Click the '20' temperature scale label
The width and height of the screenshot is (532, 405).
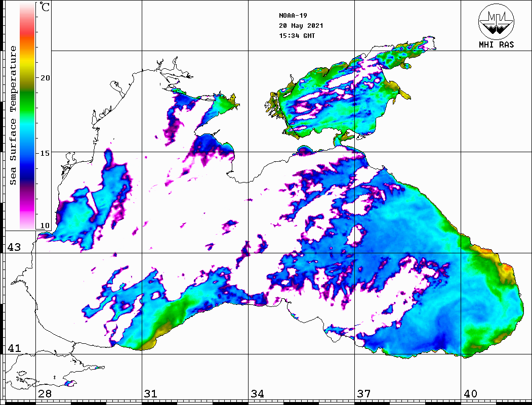45,78
